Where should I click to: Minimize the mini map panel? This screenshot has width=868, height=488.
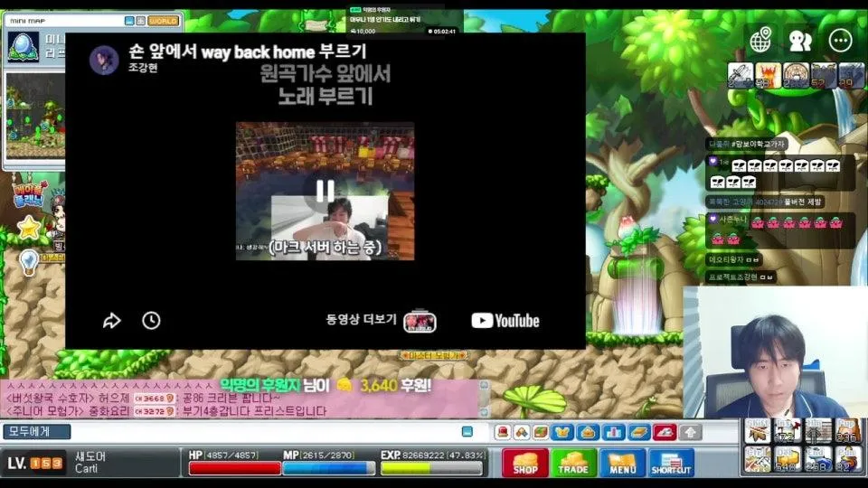129,21
